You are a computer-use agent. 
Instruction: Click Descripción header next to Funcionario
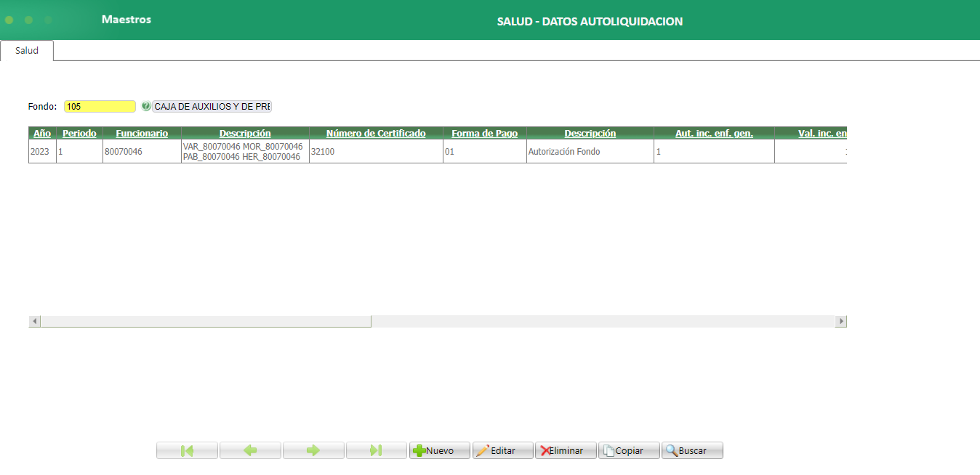[x=245, y=134]
